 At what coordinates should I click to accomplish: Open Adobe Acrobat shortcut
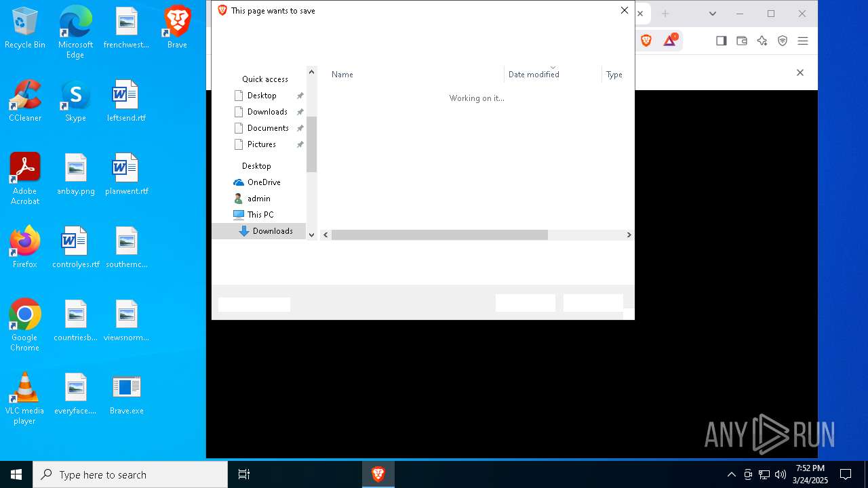[25, 179]
